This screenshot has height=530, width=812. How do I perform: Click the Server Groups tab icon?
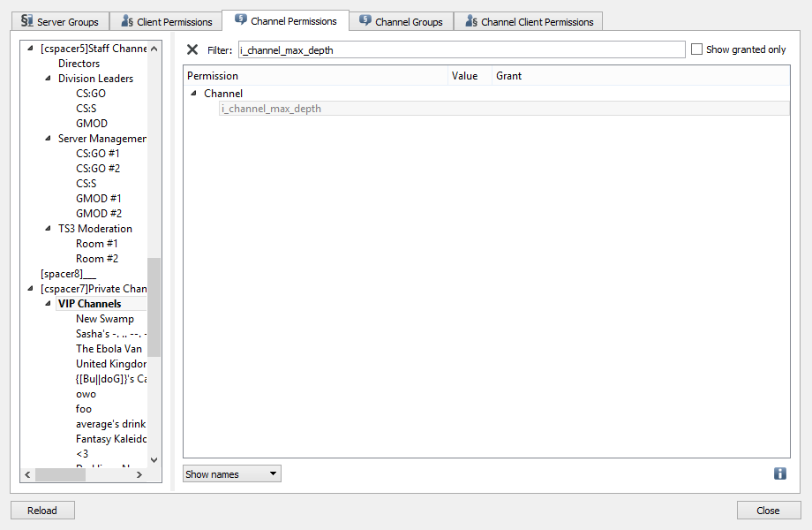click(26, 21)
